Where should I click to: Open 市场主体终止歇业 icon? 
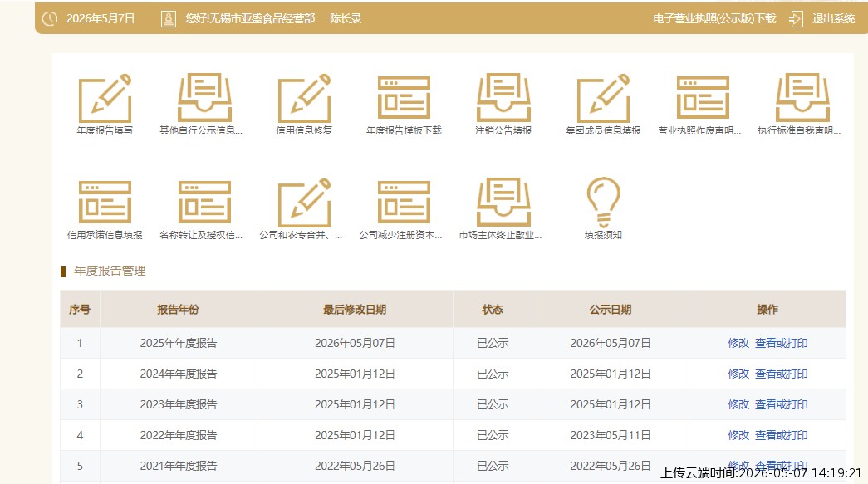click(x=503, y=203)
